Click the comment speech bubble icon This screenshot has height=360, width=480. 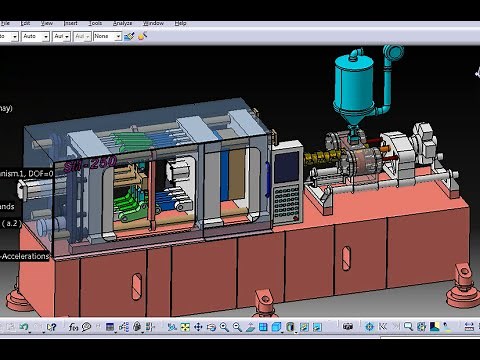click(86, 327)
